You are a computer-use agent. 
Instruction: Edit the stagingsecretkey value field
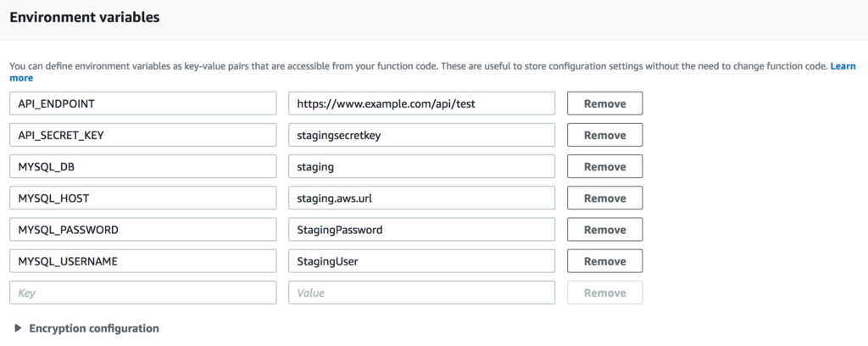[x=421, y=135]
